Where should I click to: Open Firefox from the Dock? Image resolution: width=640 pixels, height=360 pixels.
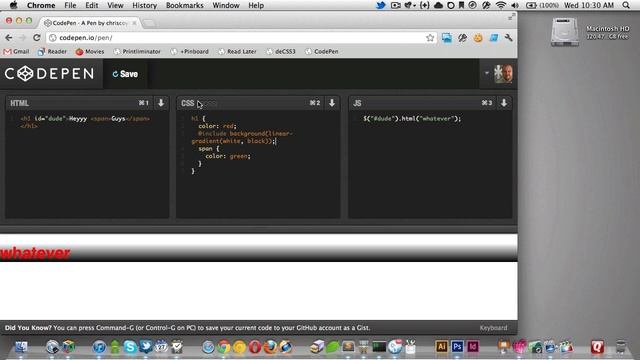(x=270, y=347)
